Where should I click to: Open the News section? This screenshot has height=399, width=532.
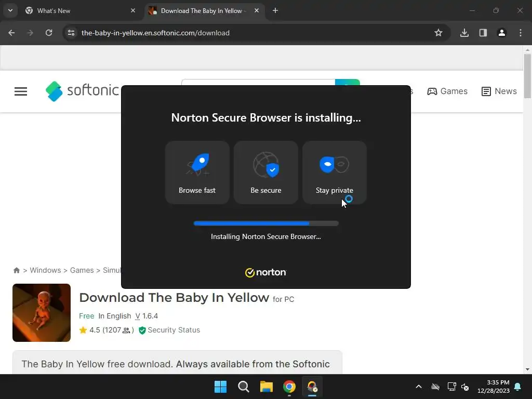click(x=499, y=91)
